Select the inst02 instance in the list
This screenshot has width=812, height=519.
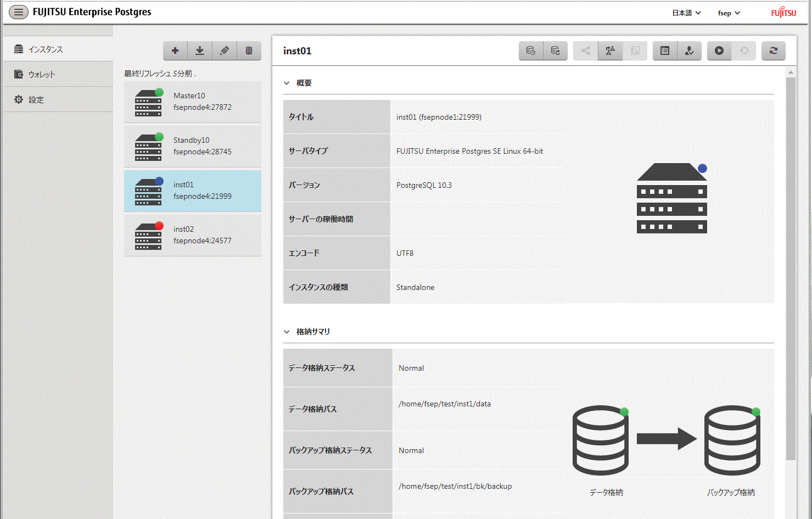(193, 235)
